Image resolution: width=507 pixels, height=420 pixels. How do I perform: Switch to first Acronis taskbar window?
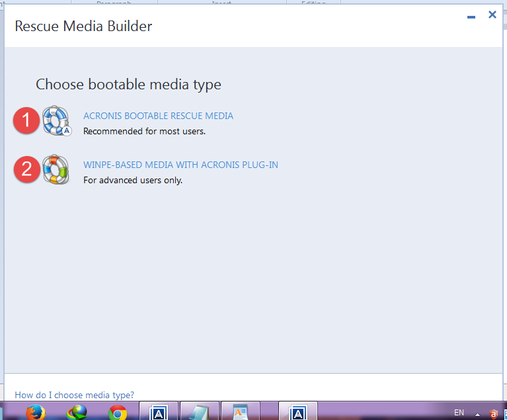coord(159,411)
